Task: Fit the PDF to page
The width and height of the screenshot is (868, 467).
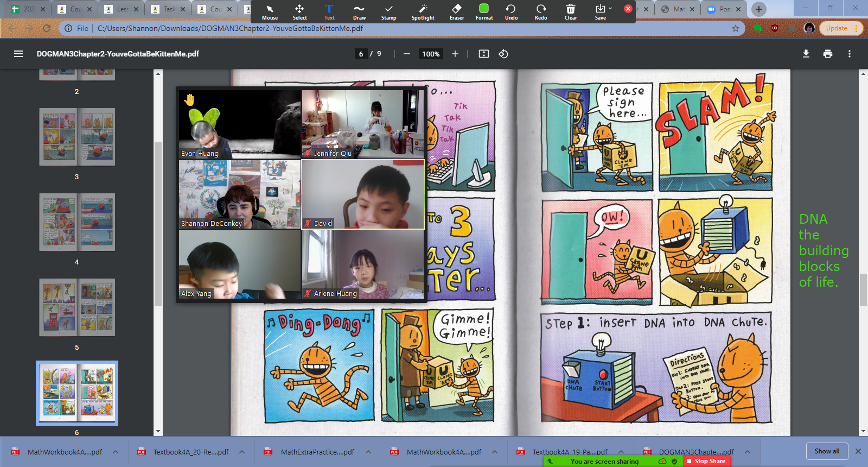Action: tap(484, 54)
